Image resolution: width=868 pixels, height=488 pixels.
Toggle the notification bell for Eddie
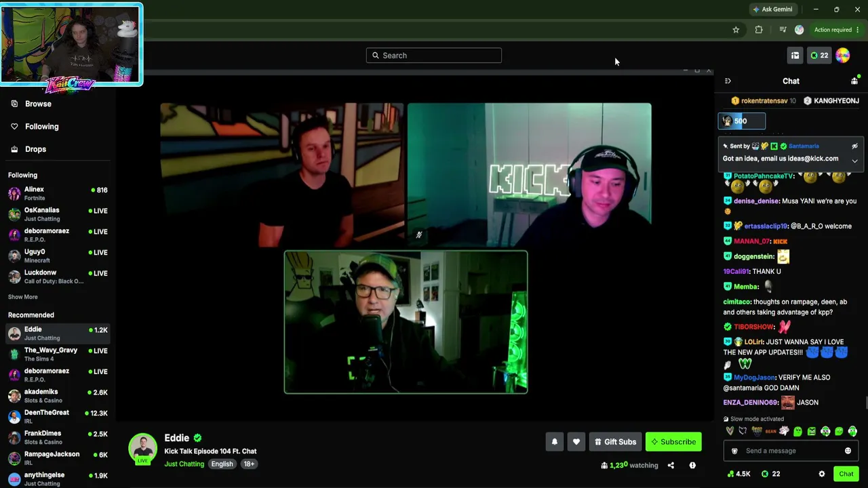tap(555, 442)
